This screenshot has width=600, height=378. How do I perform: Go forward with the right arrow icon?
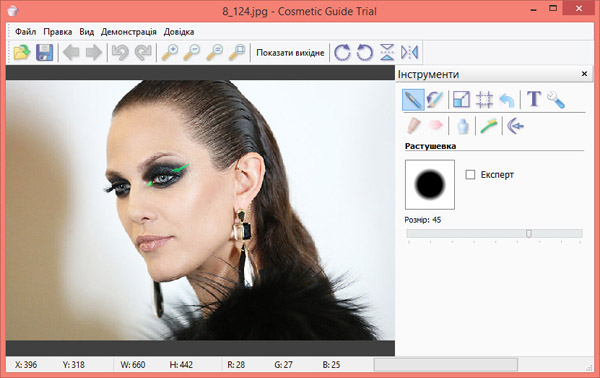94,52
